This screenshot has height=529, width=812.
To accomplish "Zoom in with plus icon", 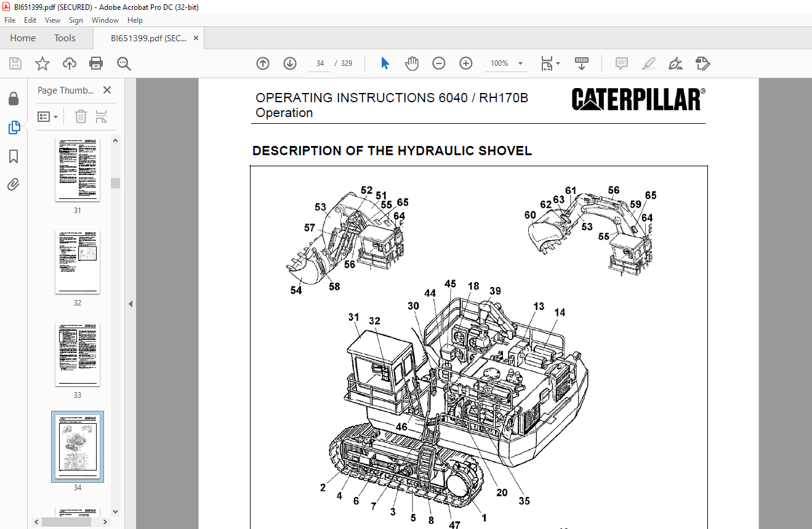I will (466, 63).
